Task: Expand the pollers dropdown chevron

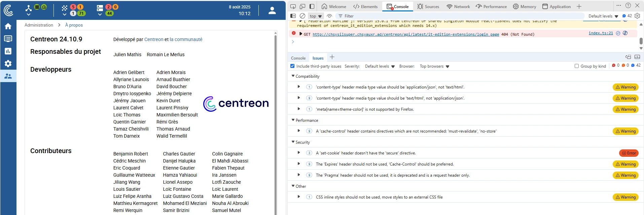Action: pos(29,14)
